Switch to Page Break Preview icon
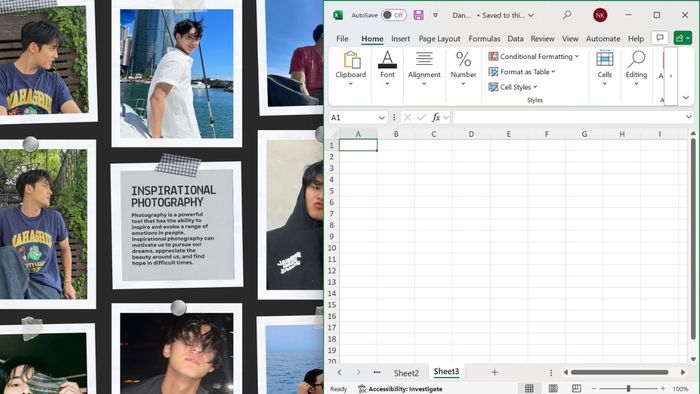The image size is (700, 394). coord(576,389)
